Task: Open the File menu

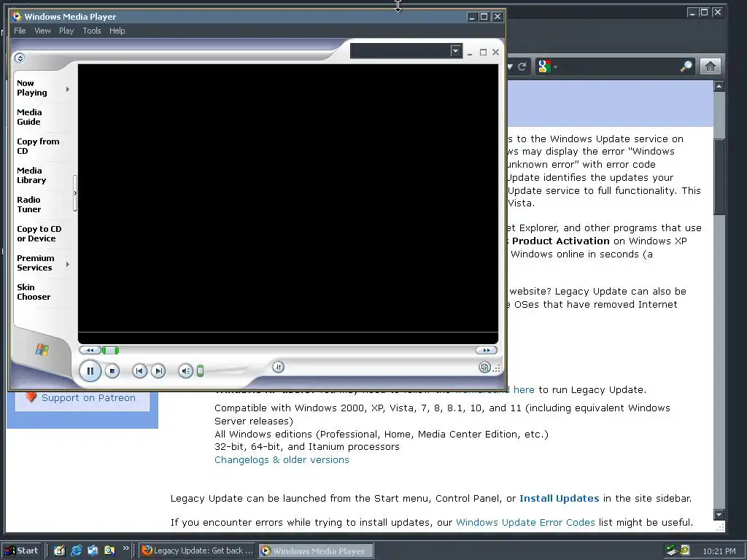Action: coord(20,31)
